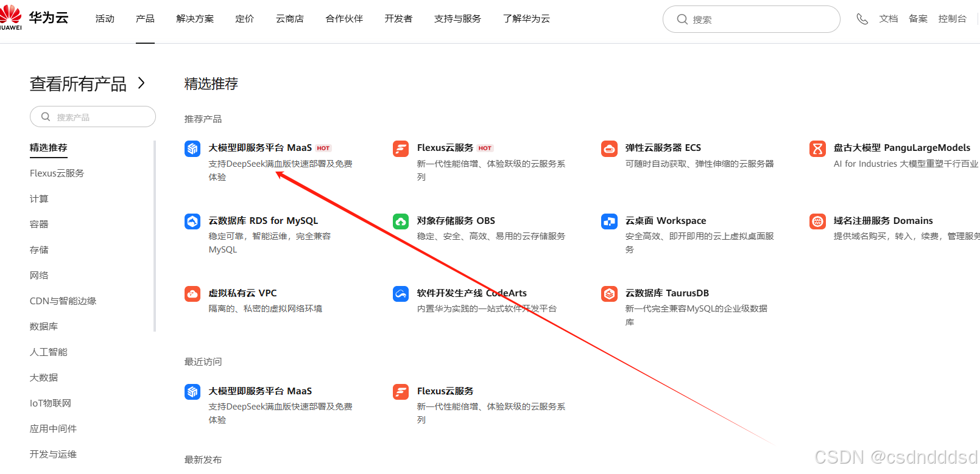The height and width of the screenshot is (474, 980).
Task: Click the 弹性云服务器 ECS icon
Action: point(609,148)
